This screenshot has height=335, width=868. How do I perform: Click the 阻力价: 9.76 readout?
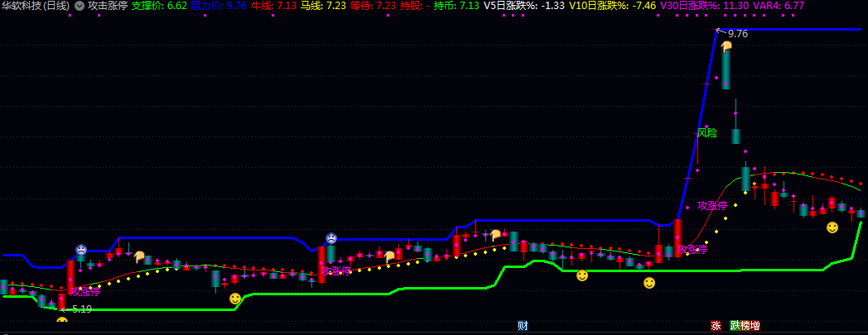click(x=219, y=6)
